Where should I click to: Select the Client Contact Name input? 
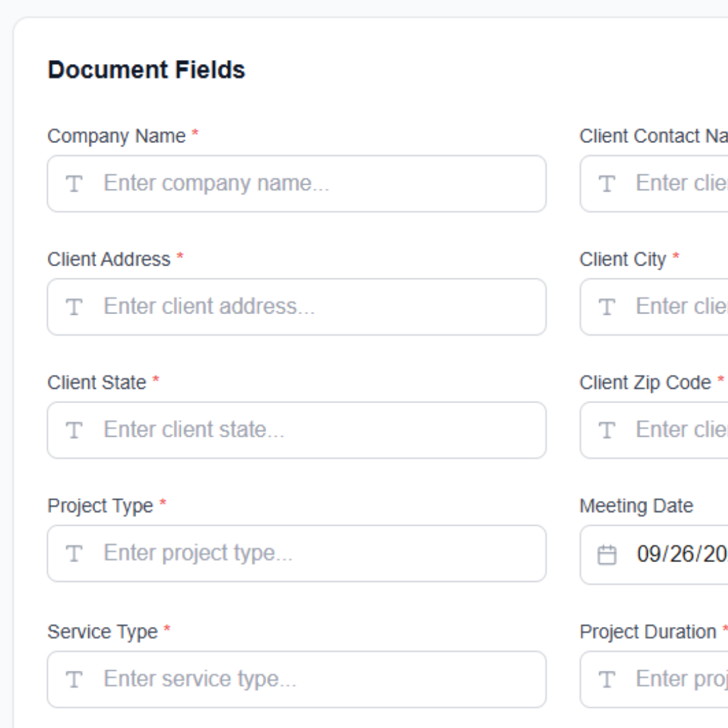681,184
